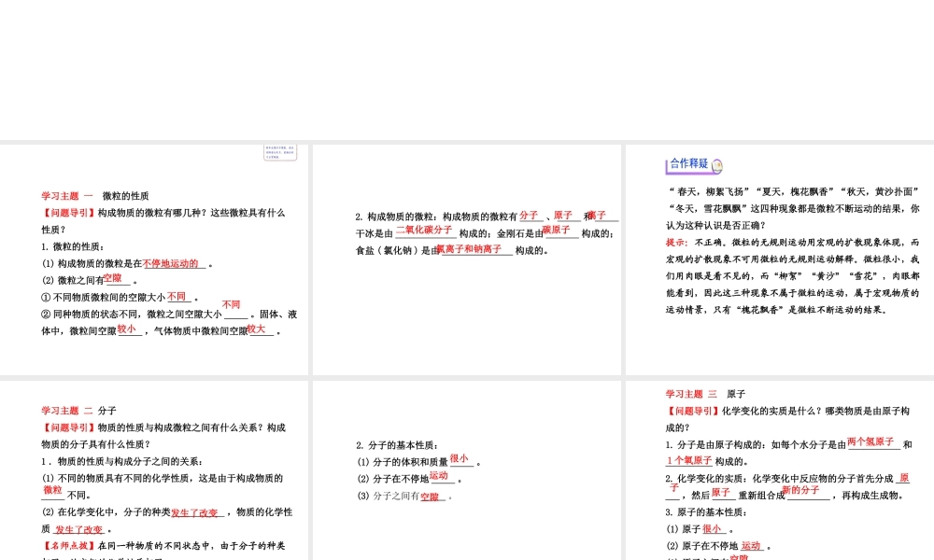Open the slide starting with 2. 构成物质的微粒
Screen dimensions: 934x560
[466, 259]
